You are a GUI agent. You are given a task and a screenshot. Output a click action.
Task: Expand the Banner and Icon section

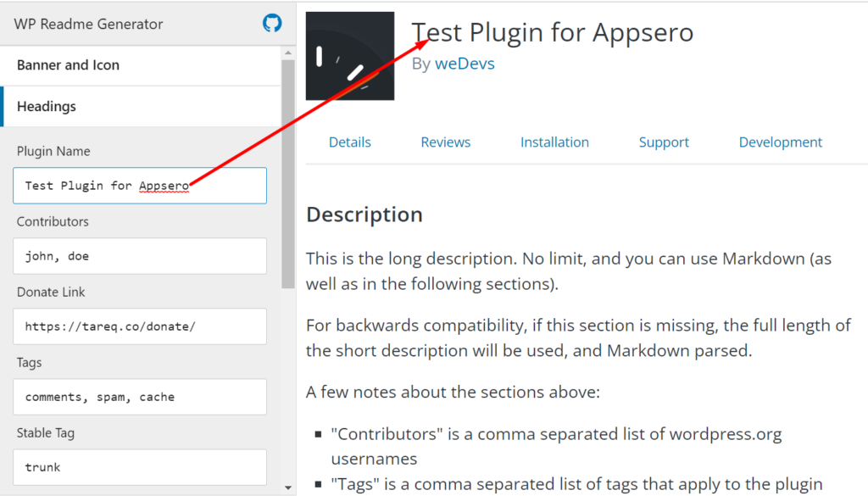pyautogui.click(x=141, y=65)
